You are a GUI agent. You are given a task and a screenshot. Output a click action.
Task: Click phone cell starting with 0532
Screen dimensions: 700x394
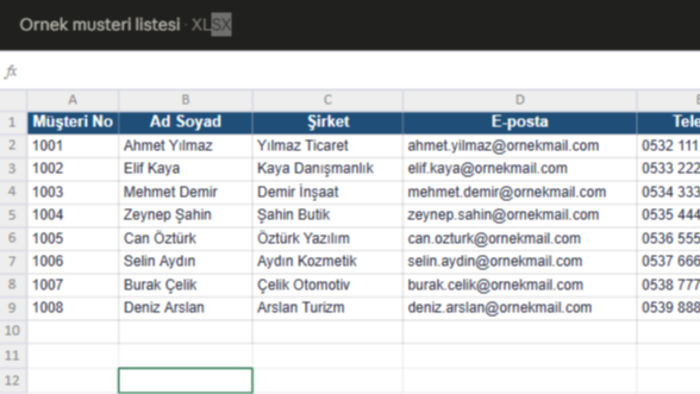pos(669,145)
